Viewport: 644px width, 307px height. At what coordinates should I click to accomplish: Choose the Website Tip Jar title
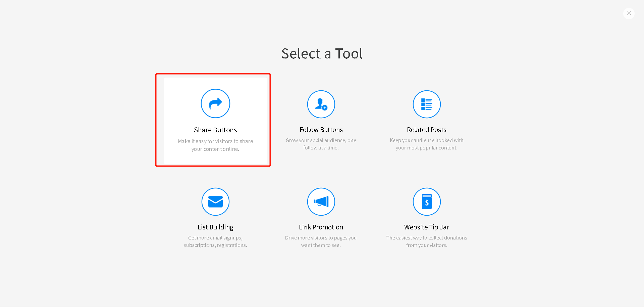[x=427, y=227]
